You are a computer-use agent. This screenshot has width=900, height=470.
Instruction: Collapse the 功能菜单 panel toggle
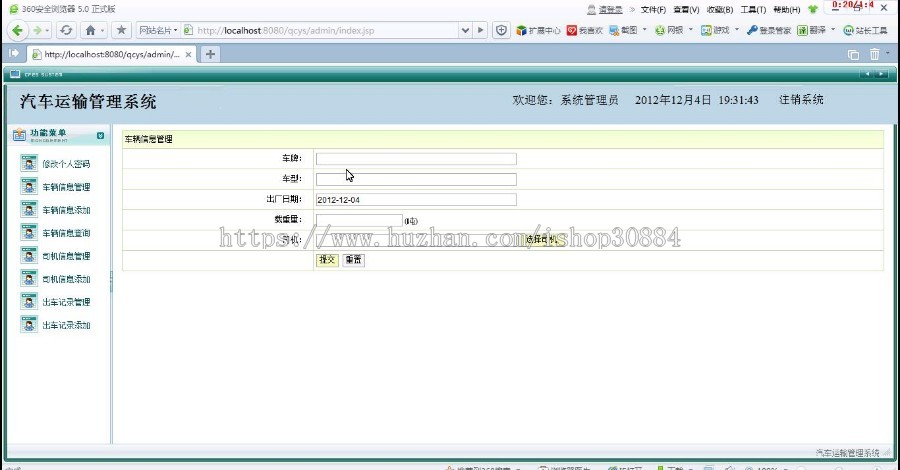click(x=100, y=135)
